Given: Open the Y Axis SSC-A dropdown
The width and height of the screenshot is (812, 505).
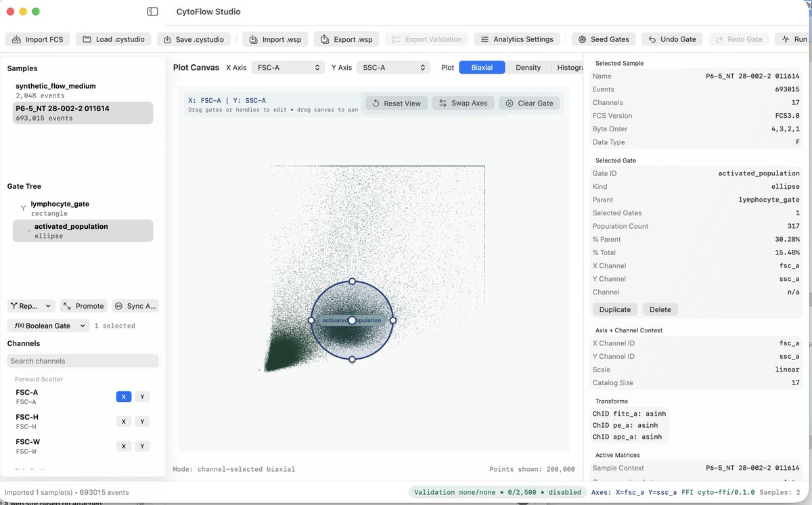Looking at the screenshot, I should (394, 68).
